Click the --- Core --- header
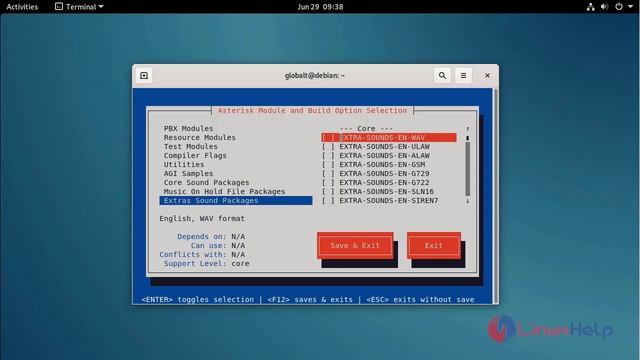640x360 pixels. [366, 129]
